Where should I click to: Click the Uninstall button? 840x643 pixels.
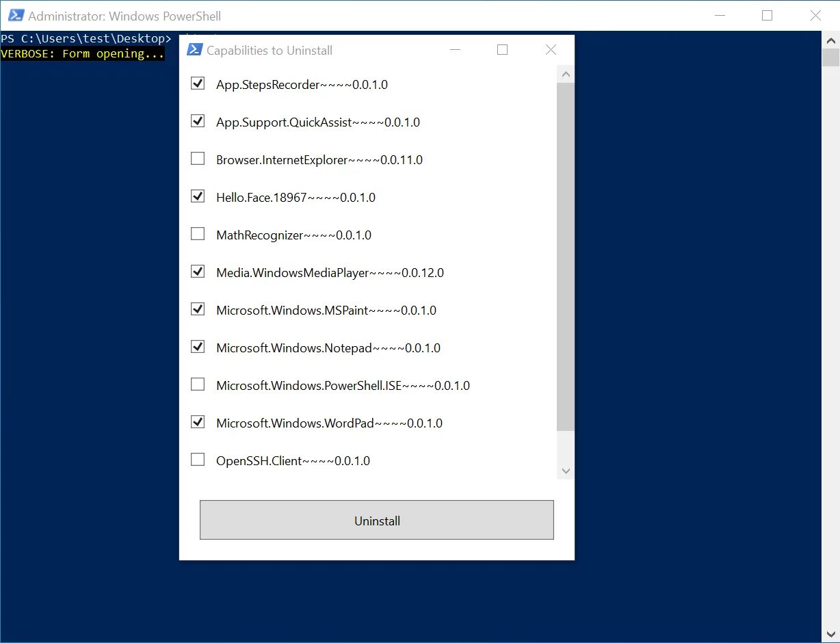(377, 520)
